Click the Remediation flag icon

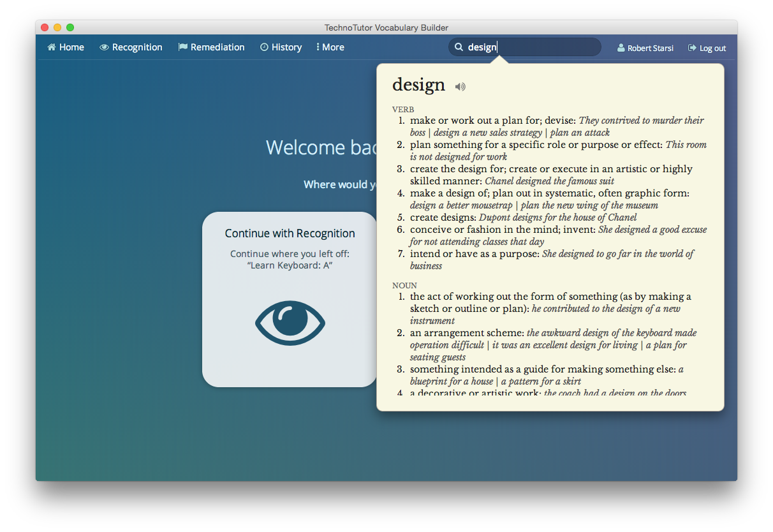183,47
